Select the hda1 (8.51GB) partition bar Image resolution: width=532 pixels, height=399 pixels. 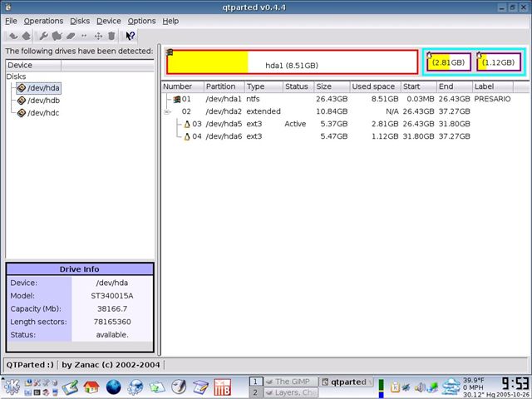click(x=292, y=62)
